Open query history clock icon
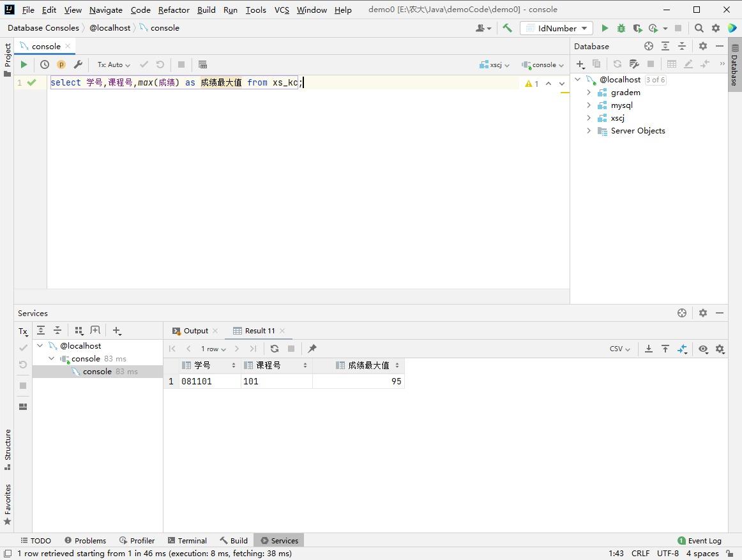 (45, 64)
